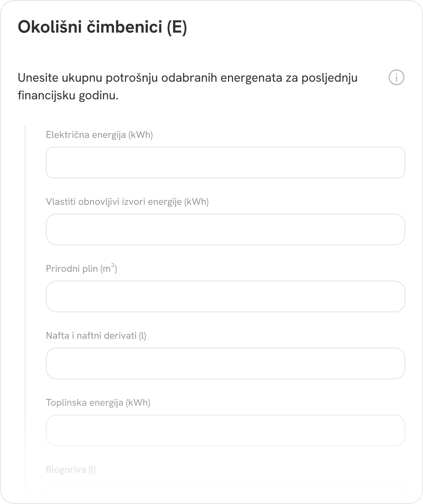Click into the Nafta i naftni derivati field
The image size is (423, 504).
(225, 363)
